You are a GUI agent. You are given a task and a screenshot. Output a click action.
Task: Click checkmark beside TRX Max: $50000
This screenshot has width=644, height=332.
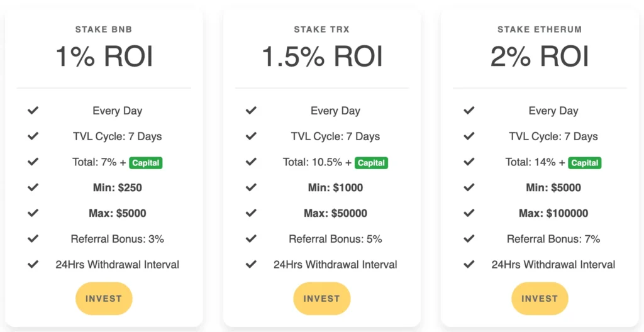tap(251, 213)
